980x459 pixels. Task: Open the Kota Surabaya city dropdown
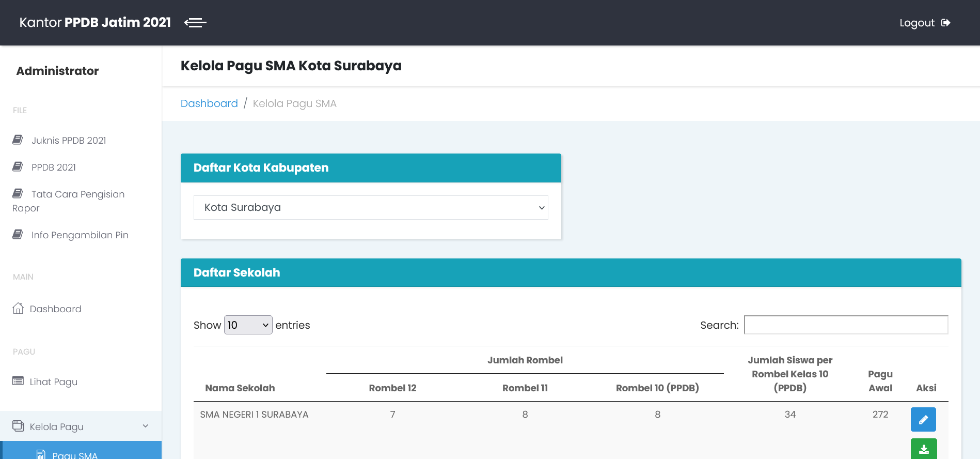coord(370,208)
